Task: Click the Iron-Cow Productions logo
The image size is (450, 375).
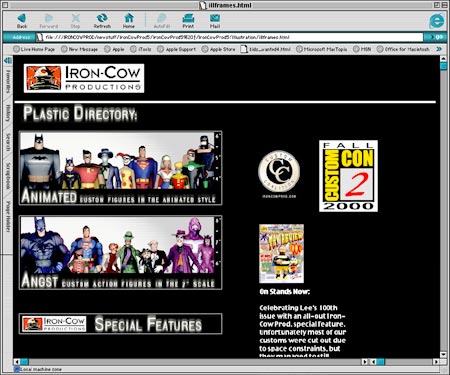Action: tap(84, 78)
